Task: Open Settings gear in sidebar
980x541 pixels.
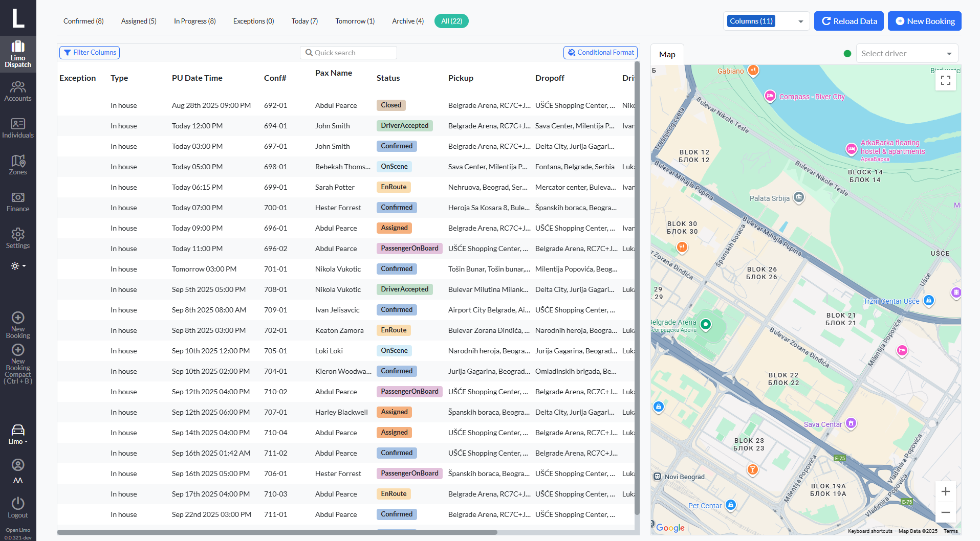Action: (18, 238)
